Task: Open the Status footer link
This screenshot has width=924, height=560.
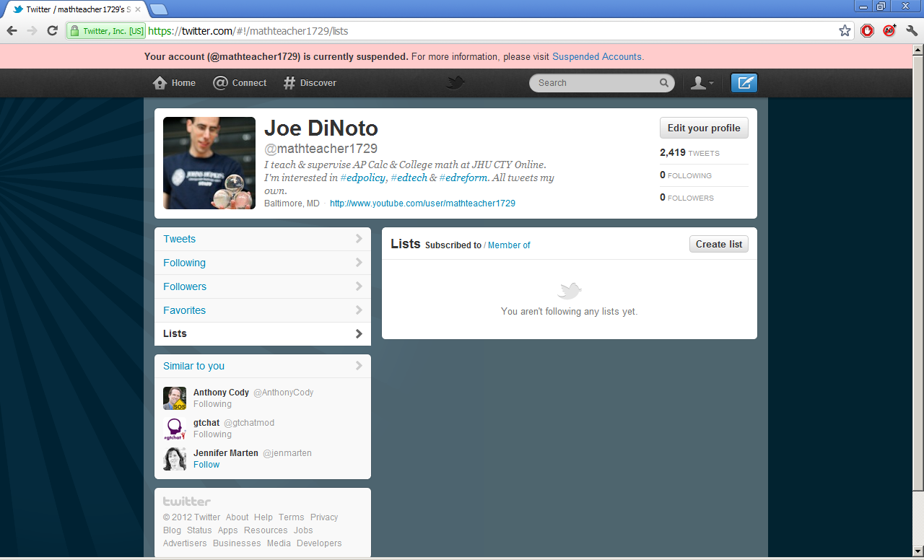Action: [199, 530]
